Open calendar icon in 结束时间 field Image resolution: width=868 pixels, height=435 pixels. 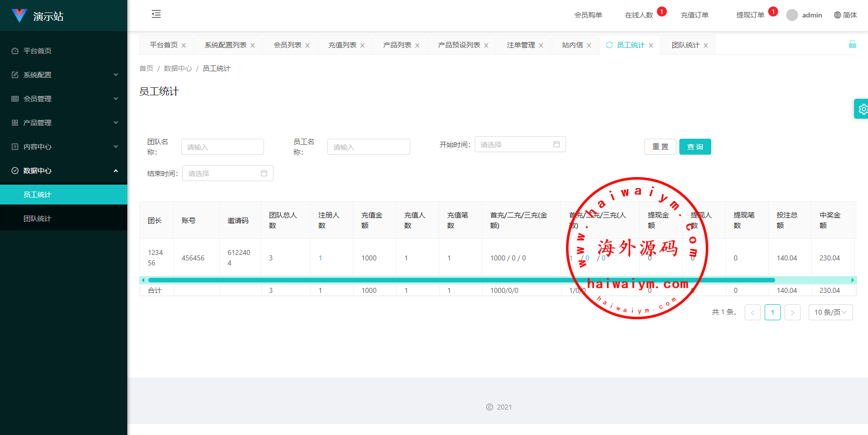pyautogui.click(x=264, y=174)
